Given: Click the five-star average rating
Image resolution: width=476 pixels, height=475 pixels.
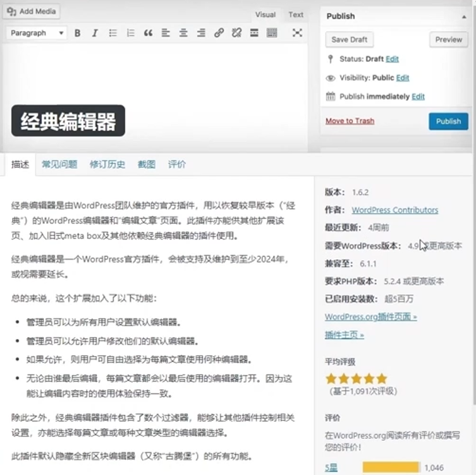Looking at the screenshot, I should [x=357, y=378].
